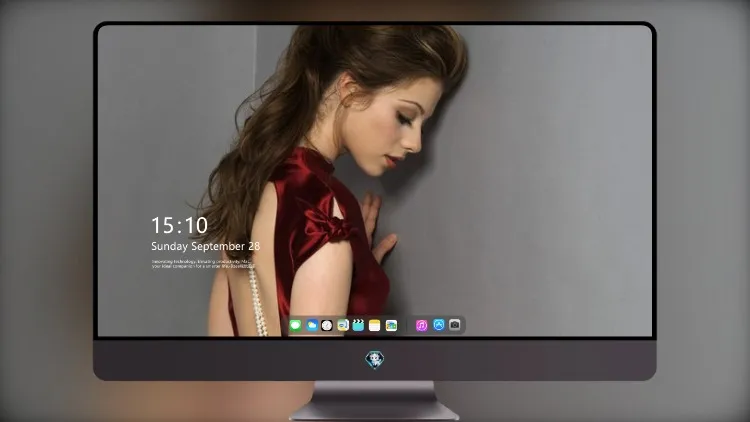This screenshot has height=422, width=750.
Task: Open the gray Camera app
Action: [x=455, y=325]
